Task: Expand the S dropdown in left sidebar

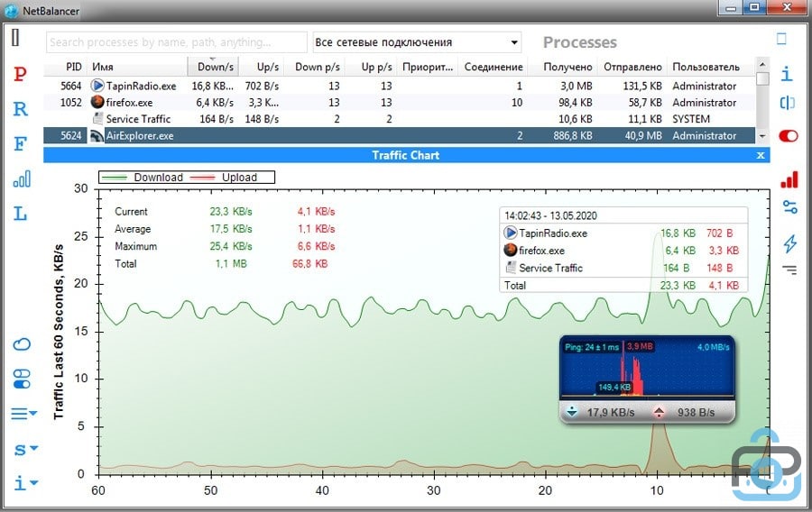Action: coord(25,449)
